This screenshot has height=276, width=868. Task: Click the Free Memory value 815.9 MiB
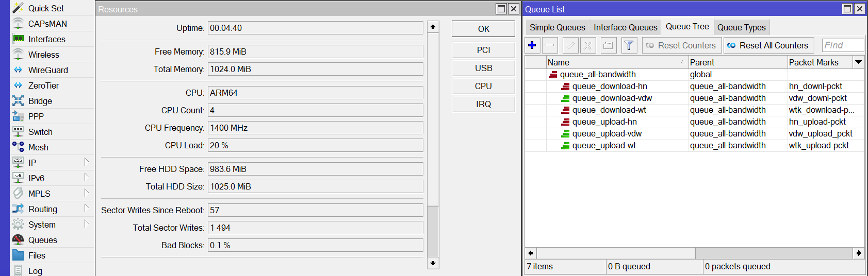315,51
